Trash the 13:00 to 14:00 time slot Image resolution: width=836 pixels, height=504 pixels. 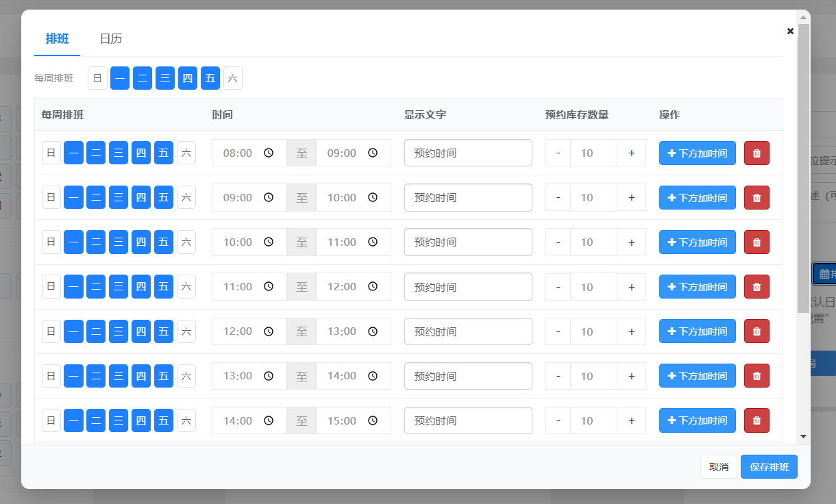coord(757,376)
